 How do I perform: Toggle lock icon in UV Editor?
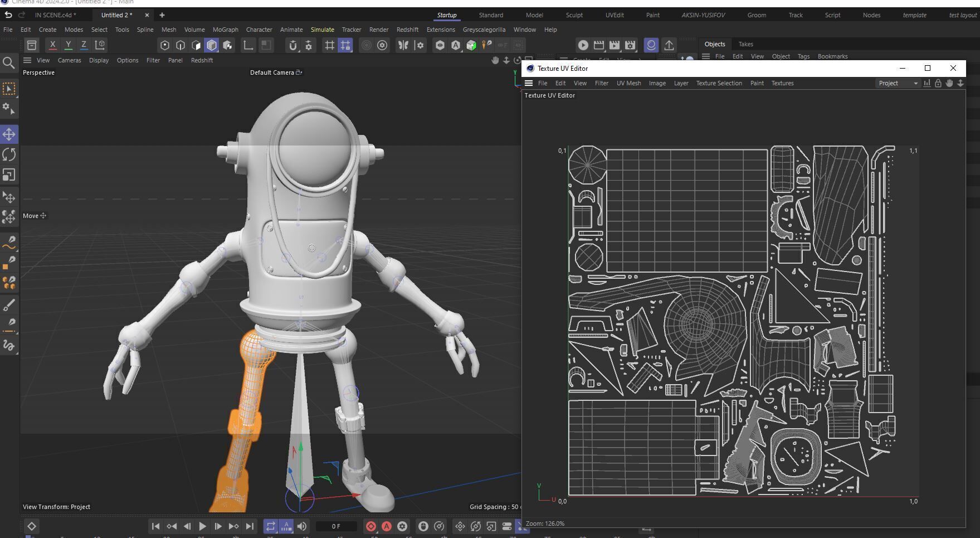click(x=938, y=83)
